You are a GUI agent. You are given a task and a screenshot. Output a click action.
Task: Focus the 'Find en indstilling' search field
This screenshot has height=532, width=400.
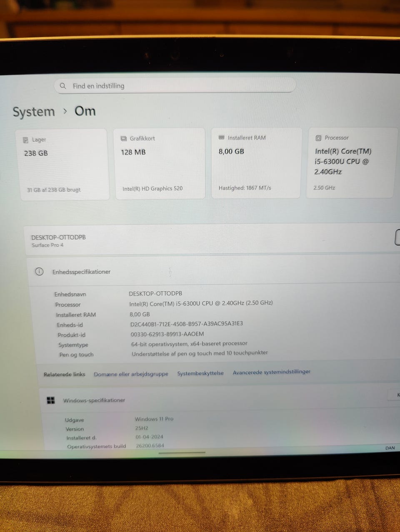(175, 85)
